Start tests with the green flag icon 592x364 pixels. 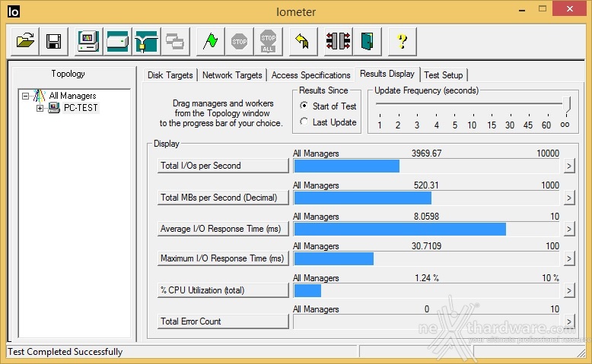(210, 41)
